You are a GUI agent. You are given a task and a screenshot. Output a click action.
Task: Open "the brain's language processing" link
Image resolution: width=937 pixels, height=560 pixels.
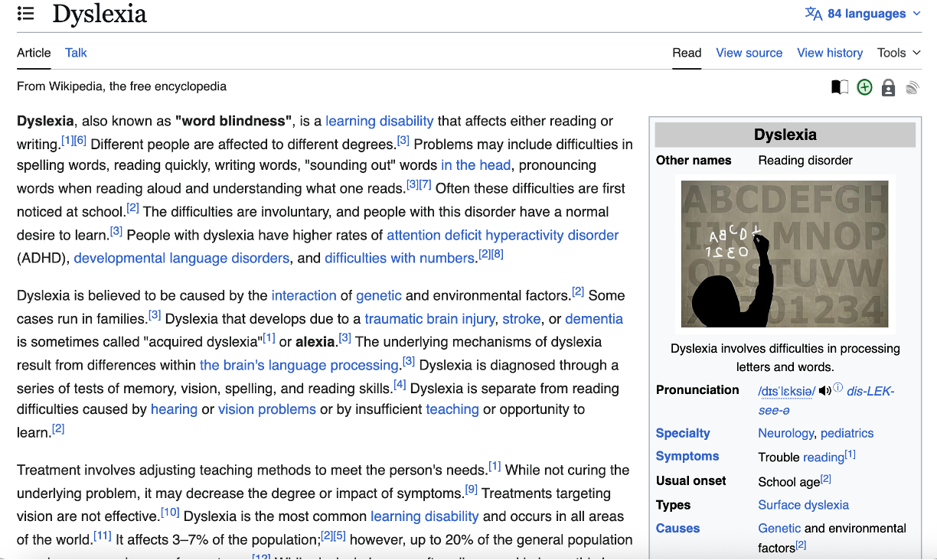click(x=299, y=365)
